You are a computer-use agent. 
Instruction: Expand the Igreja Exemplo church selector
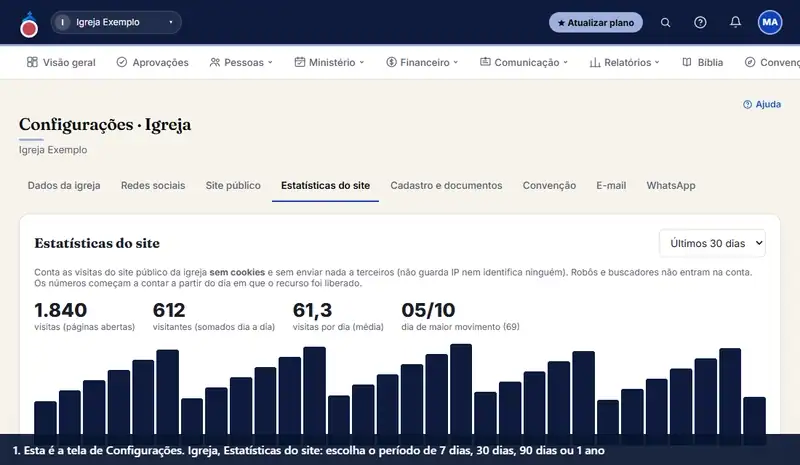pyautogui.click(x=116, y=22)
